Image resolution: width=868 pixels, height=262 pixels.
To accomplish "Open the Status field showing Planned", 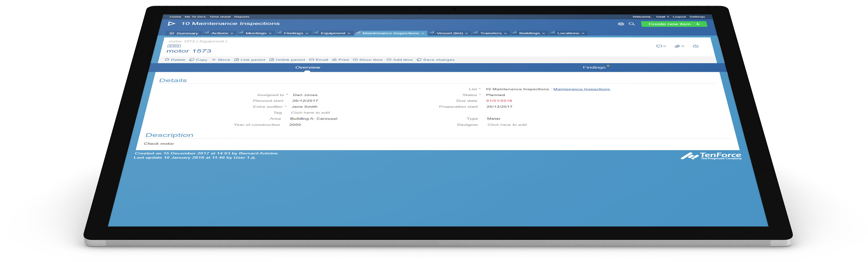I will click(495, 95).
